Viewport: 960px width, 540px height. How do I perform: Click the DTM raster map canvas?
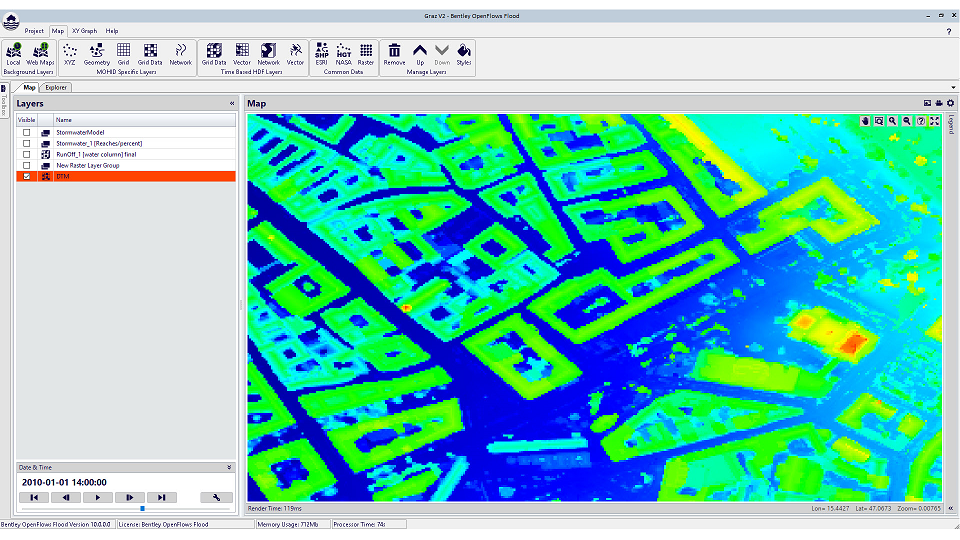(x=594, y=307)
